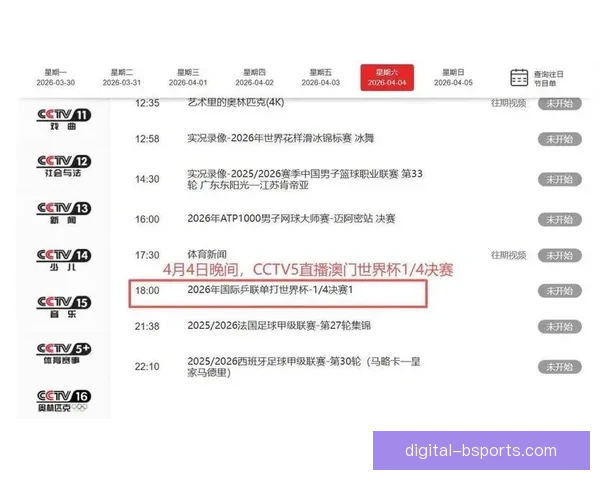
Task: Click 往期视频 link on the 12:35 row
Action: [509, 103]
